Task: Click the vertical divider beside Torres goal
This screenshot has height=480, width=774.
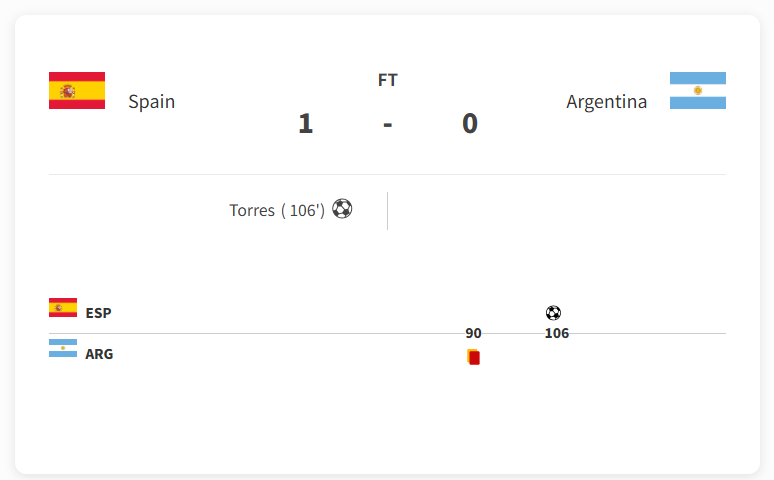Action: pyautogui.click(x=387, y=211)
